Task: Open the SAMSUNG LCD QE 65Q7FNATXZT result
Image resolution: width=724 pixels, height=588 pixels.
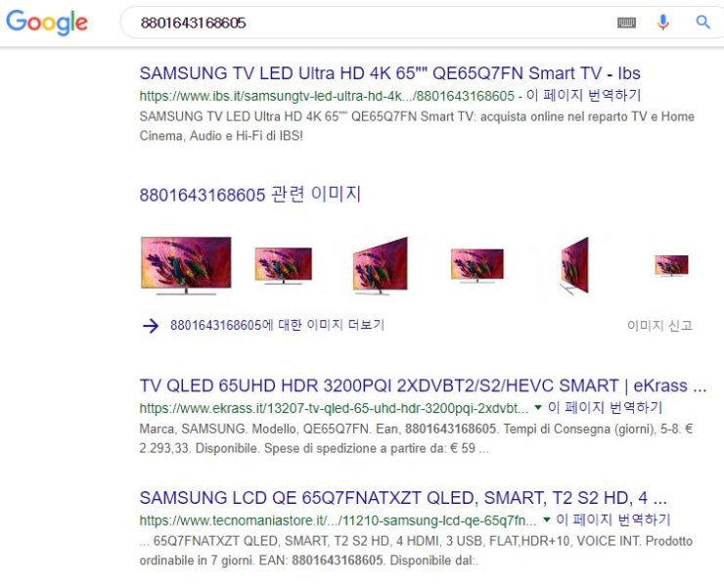Action: (x=403, y=498)
